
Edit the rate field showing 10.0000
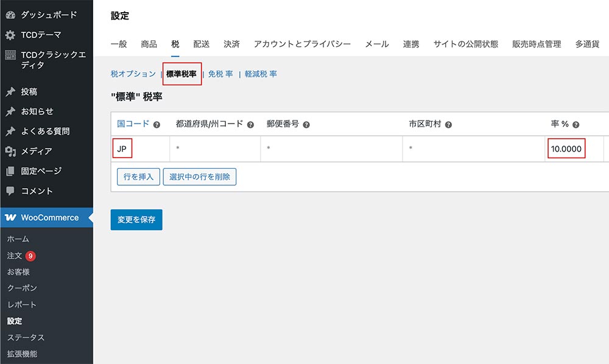[566, 149]
